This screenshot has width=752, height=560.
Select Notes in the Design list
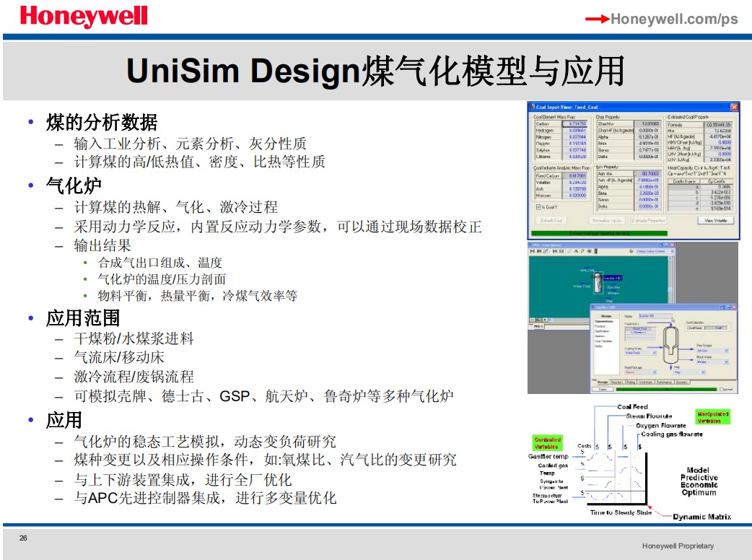(x=598, y=346)
